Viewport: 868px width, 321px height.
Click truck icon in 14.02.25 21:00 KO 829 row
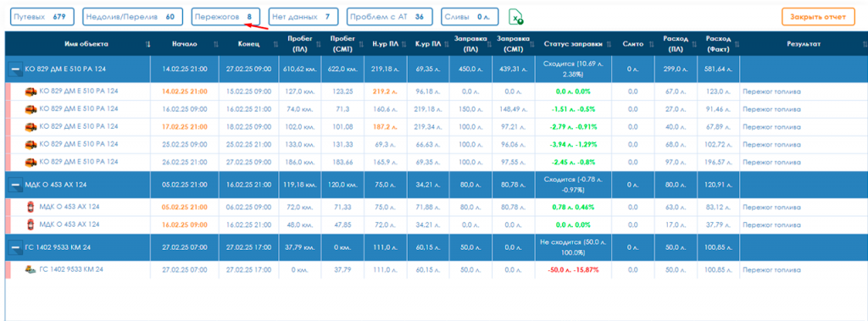pyautogui.click(x=31, y=91)
